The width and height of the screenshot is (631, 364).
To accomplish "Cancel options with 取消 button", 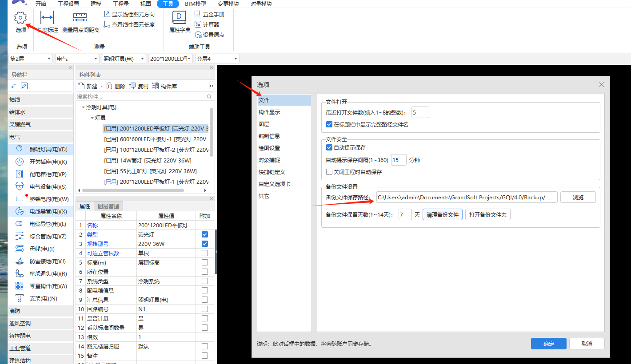I will pyautogui.click(x=587, y=344).
